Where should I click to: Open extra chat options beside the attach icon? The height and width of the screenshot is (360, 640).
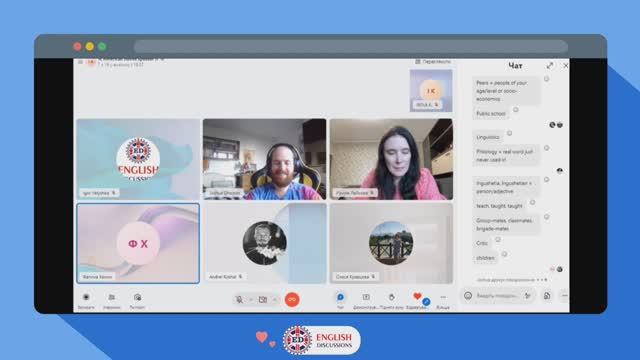click(x=564, y=296)
